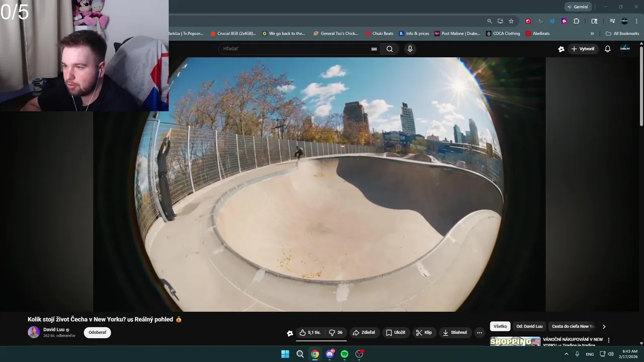This screenshot has height=362, width=644.
Task: Like the video with 5,1 tis. thumbs up
Action: click(x=310, y=332)
